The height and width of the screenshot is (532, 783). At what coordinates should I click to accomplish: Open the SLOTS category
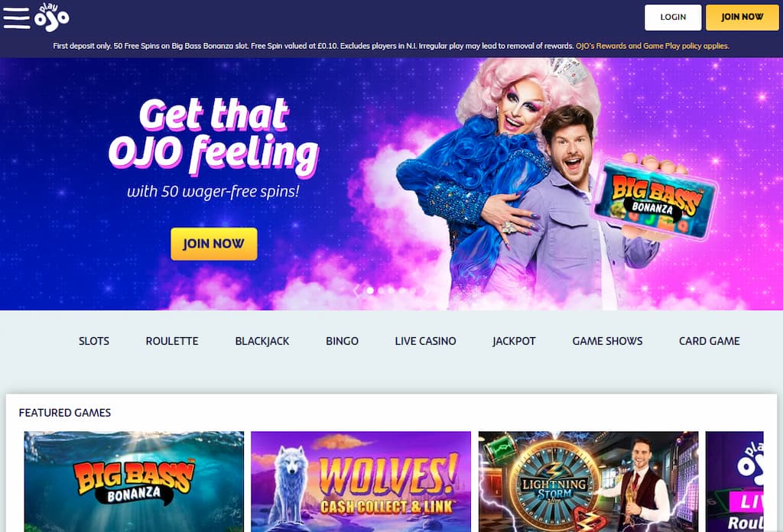tap(94, 341)
